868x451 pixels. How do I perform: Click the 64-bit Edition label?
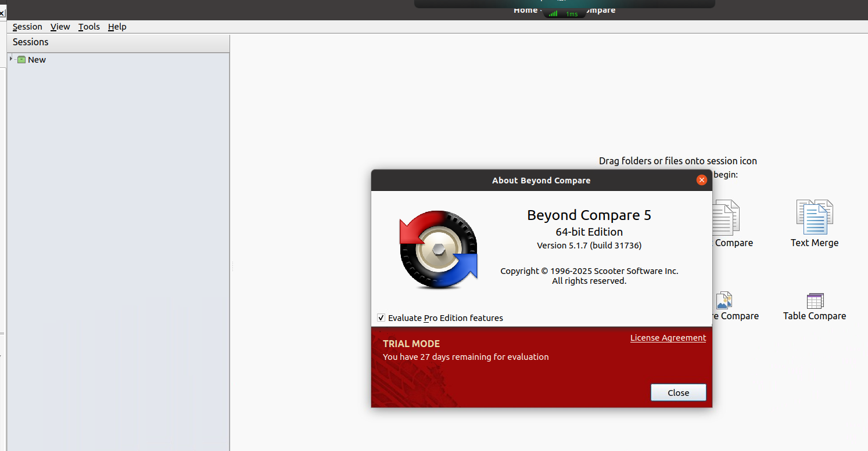coord(589,232)
